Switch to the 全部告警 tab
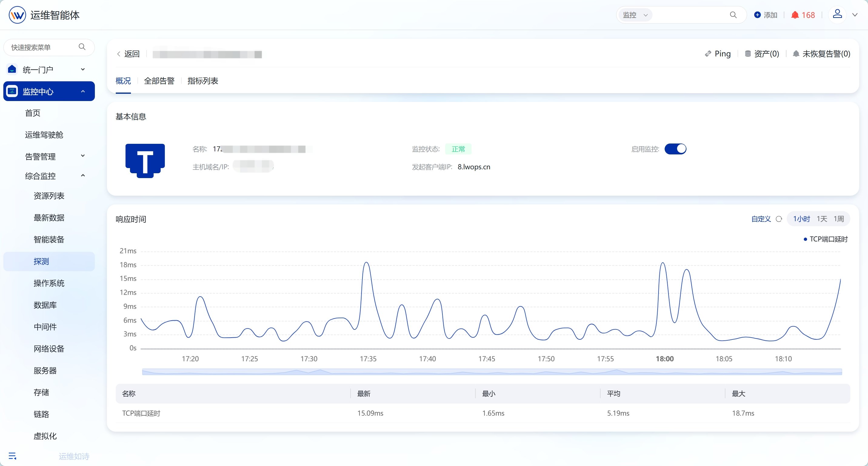 click(159, 81)
